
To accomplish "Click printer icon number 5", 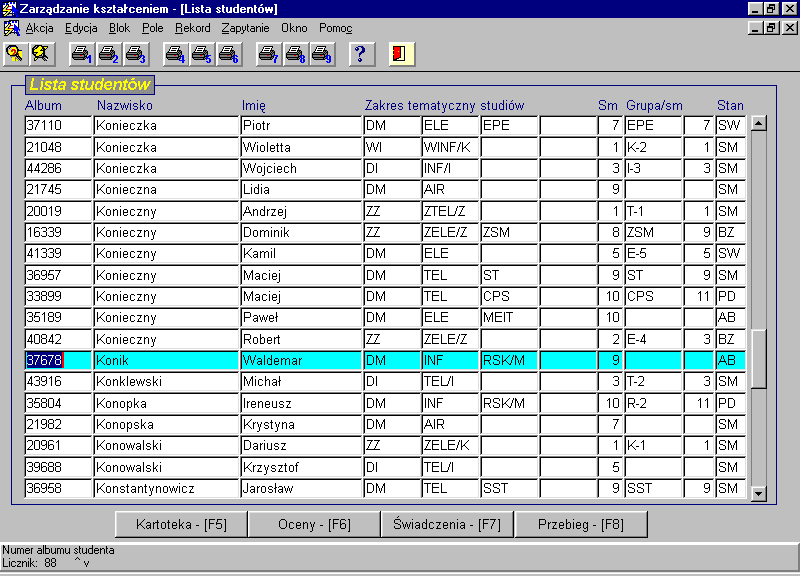I will (202, 54).
